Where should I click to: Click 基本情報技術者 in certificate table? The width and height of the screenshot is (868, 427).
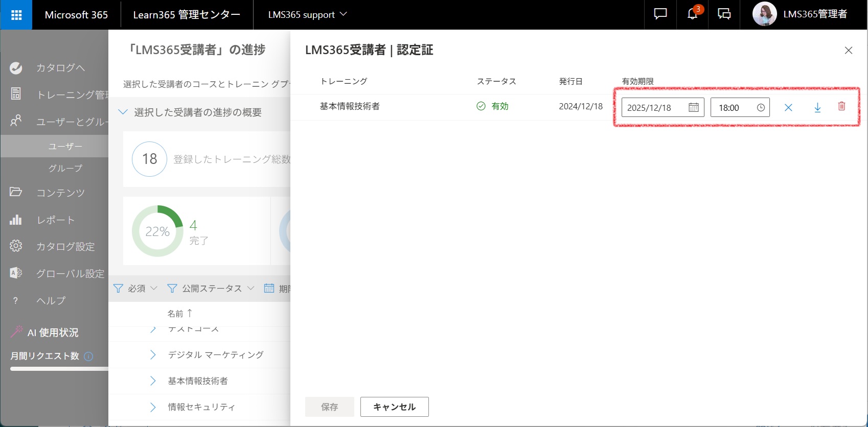[350, 106]
